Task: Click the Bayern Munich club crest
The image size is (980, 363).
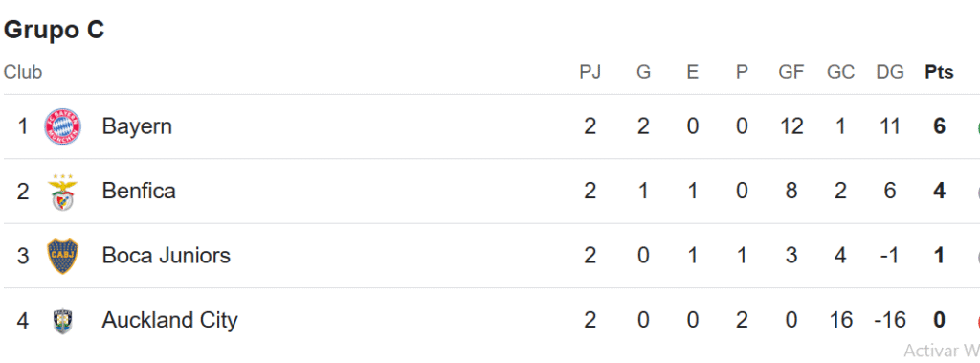Action: [x=62, y=127]
